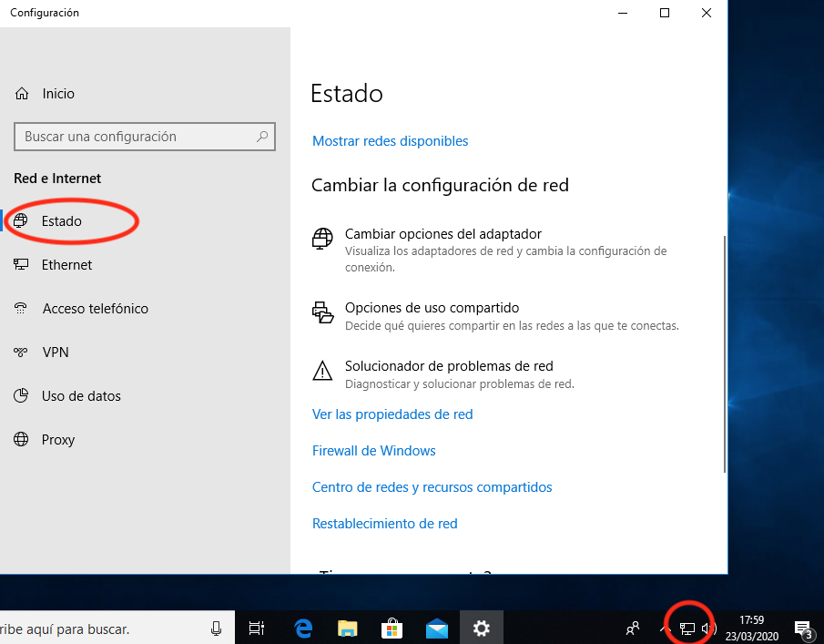This screenshot has height=644, width=824.
Task: Focus the Buscar una configuración field
Action: pos(145,137)
